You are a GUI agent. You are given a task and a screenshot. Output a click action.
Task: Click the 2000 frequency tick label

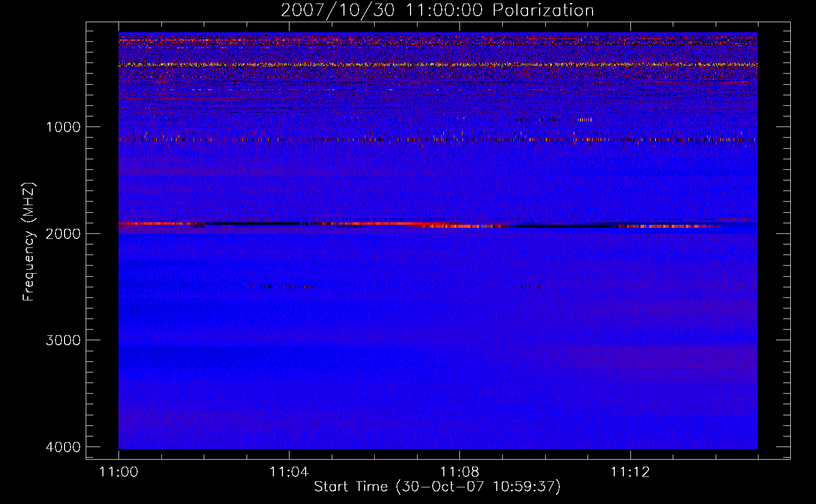(x=63, y=234)
